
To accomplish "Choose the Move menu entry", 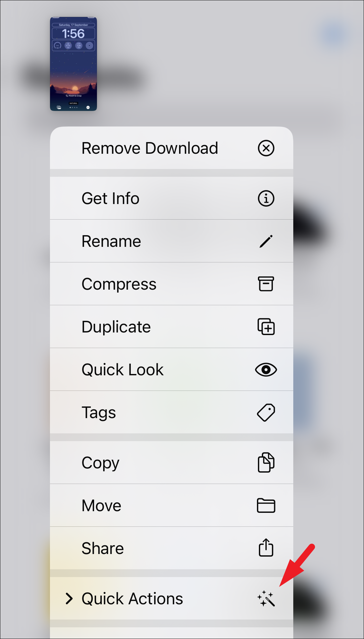I will click(x=172, y=505).
